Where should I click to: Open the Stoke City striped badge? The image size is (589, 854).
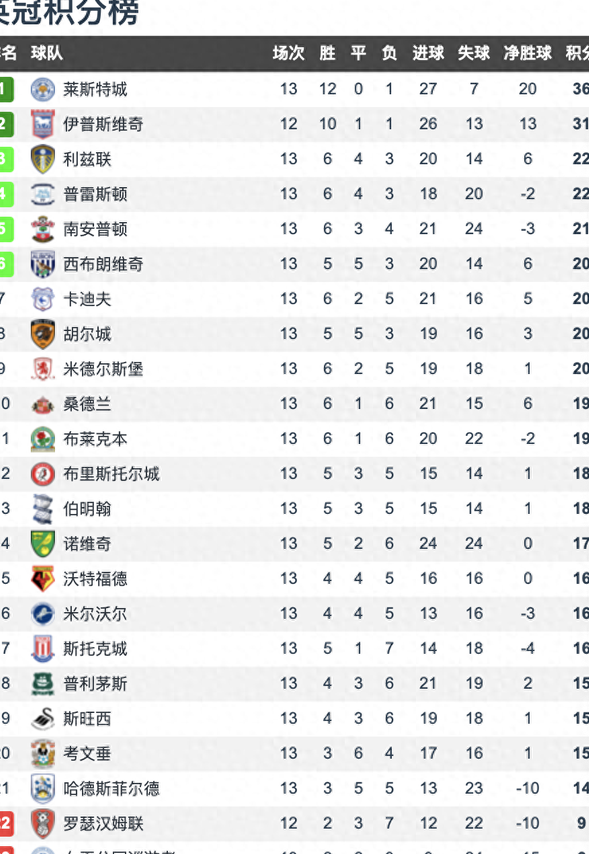click(x=42, y=648)
